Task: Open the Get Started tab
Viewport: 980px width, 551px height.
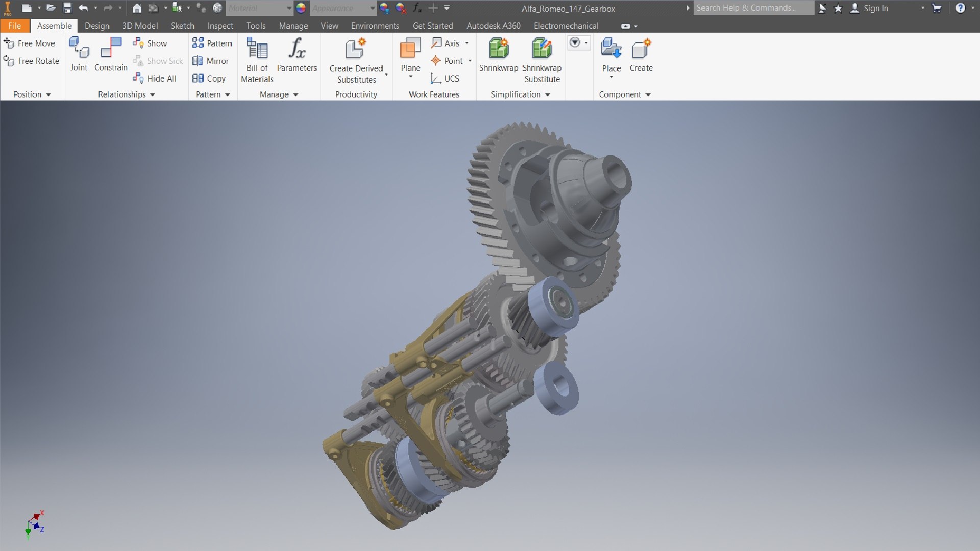Action: point(433,26)
